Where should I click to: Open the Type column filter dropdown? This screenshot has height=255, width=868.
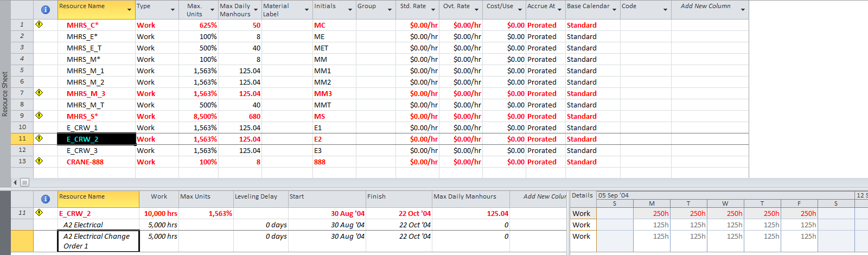pyautogui.click(x=173, y=10)
